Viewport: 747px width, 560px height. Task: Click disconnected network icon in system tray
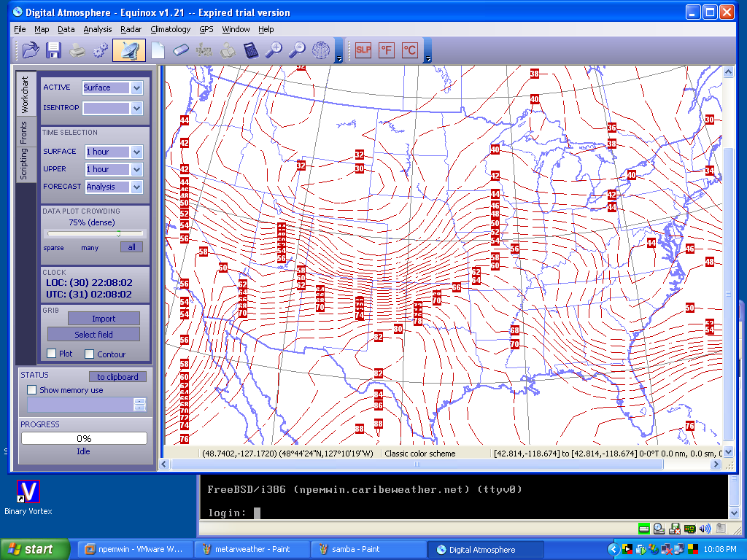pyautogui.click(x=667, y=550)
